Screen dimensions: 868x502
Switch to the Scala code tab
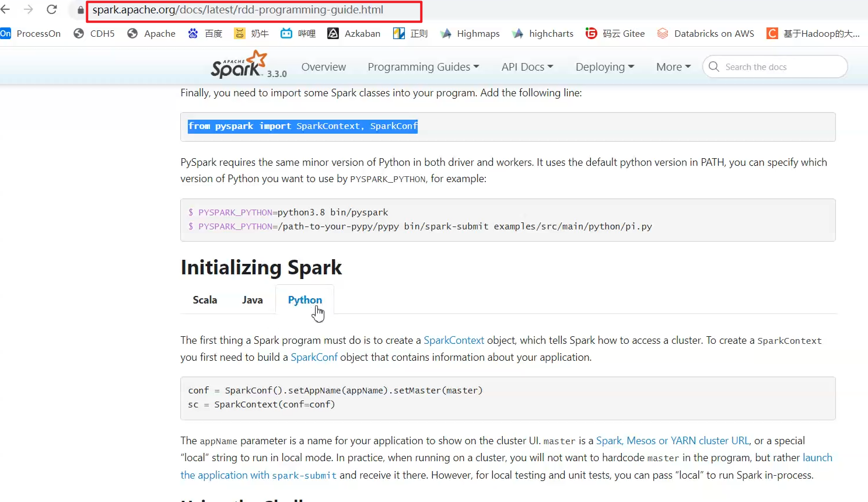(x=205, y=299)
